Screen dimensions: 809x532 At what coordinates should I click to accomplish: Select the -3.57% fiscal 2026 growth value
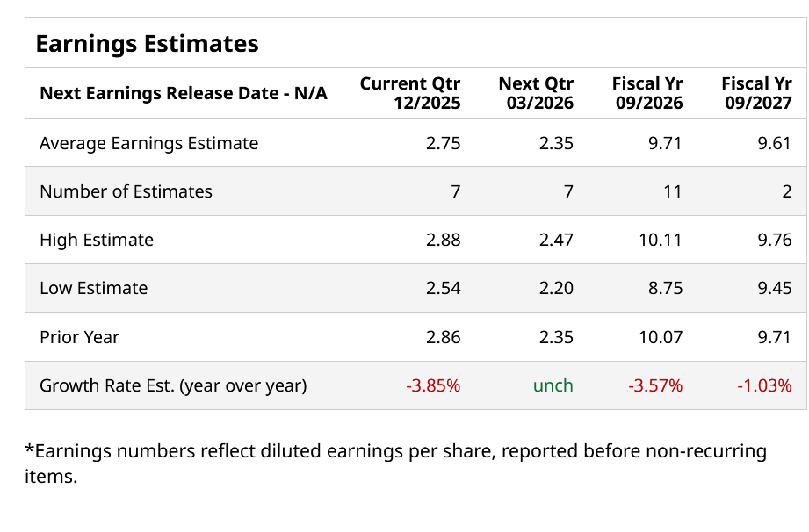click(655, 385)
